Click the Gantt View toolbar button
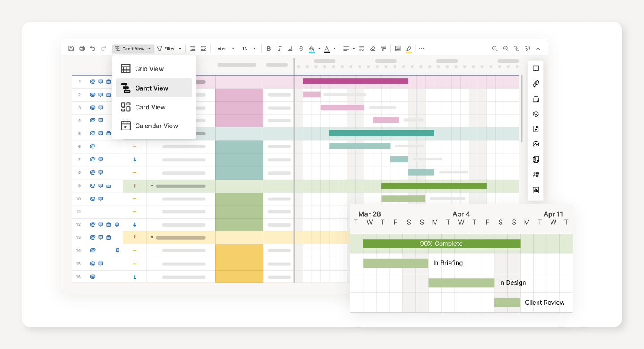 pyautogui.click(x=133, y=49)
